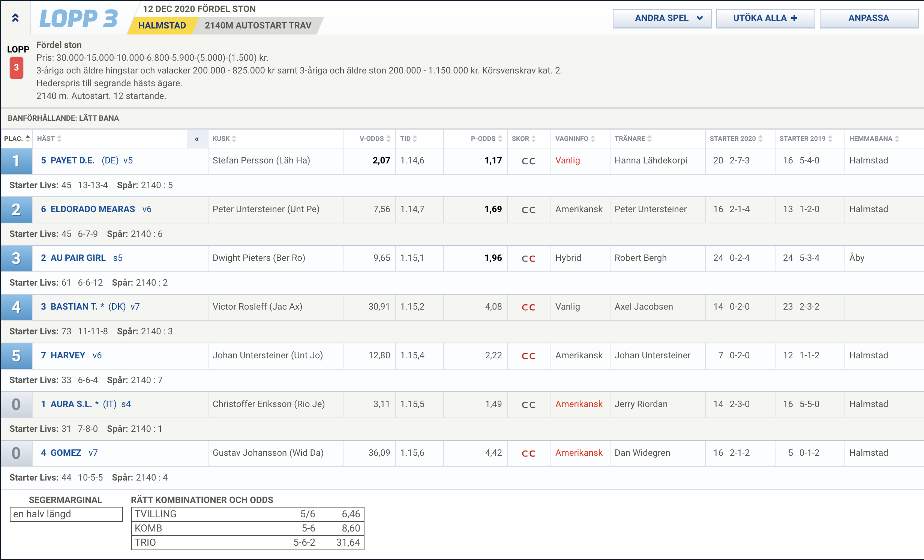The width and height of the screenshot is (924, 560).
Task: Click red Vanlig vagninfo for Payet
Action: click(x=567, y=160)
